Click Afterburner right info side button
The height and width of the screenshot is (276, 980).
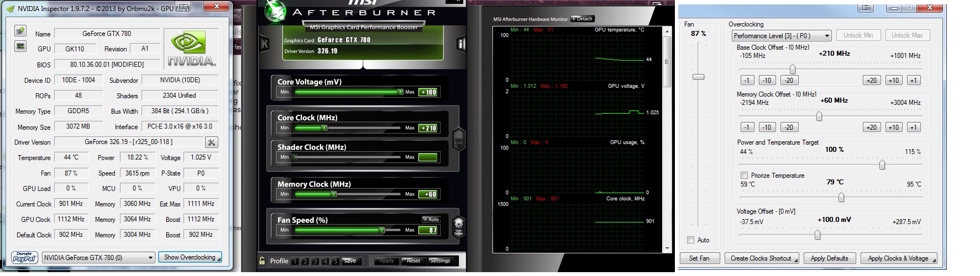[461, 44]
